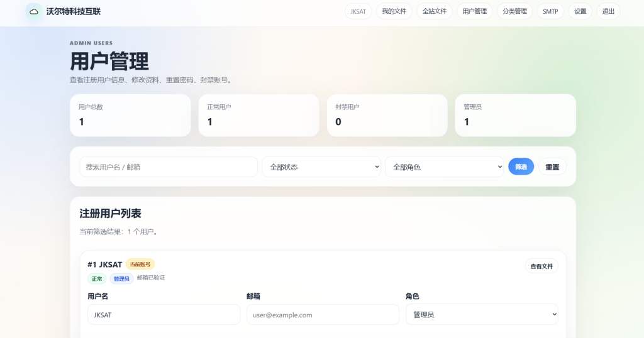Click the 正常用户 stat card
The width and height of the screenshot is (644, 338).
(x=258, y=115)
